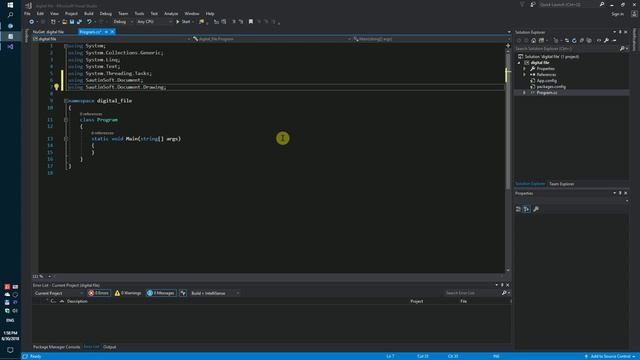Viewport: 640px width, 360px height.
Task: Click the Find in Files toolbar icon
Action: pos(202,22)
